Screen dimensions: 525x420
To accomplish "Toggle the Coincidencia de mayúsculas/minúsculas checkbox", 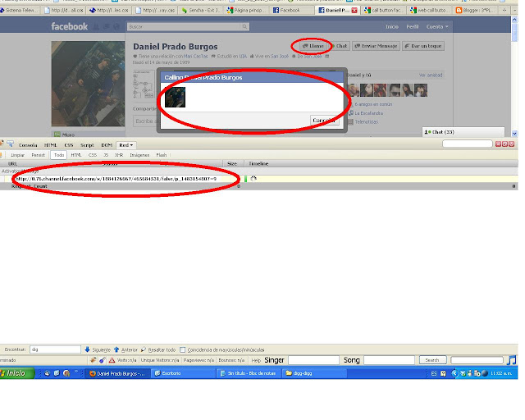I will coord(182,349).
